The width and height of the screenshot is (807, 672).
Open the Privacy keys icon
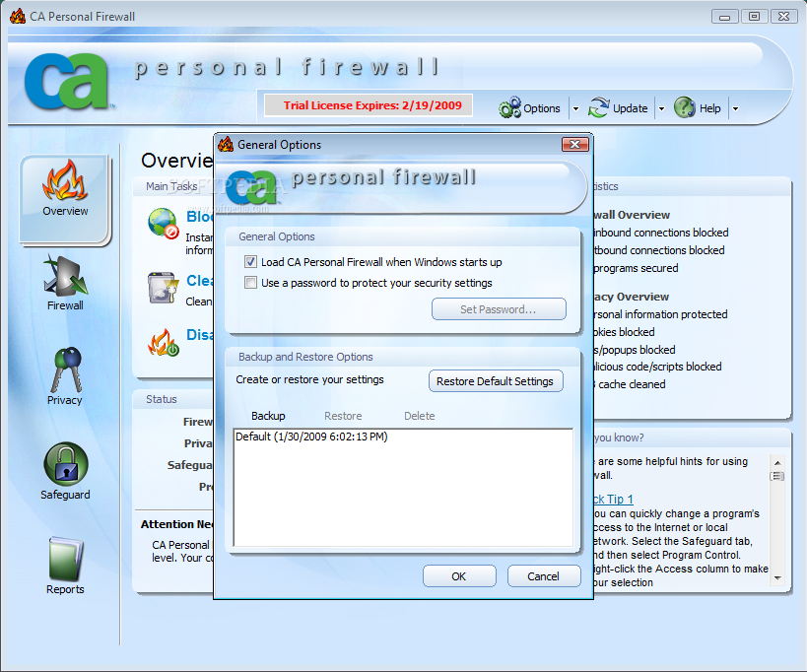coord(66,370)
